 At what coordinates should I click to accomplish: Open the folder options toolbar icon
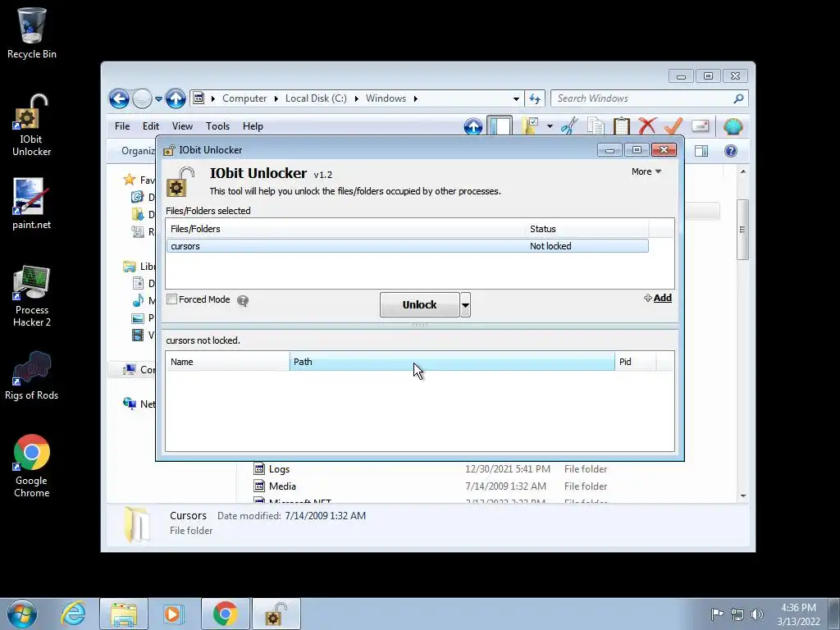530,126
